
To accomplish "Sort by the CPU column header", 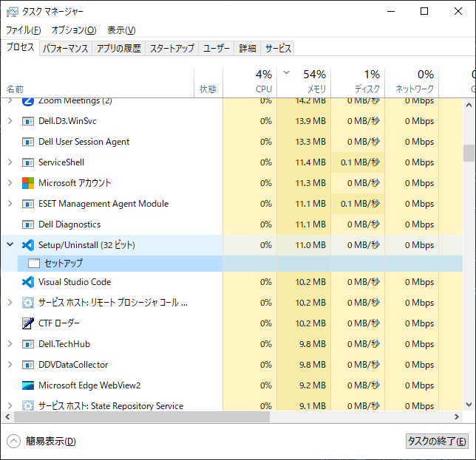I will 250,83.
